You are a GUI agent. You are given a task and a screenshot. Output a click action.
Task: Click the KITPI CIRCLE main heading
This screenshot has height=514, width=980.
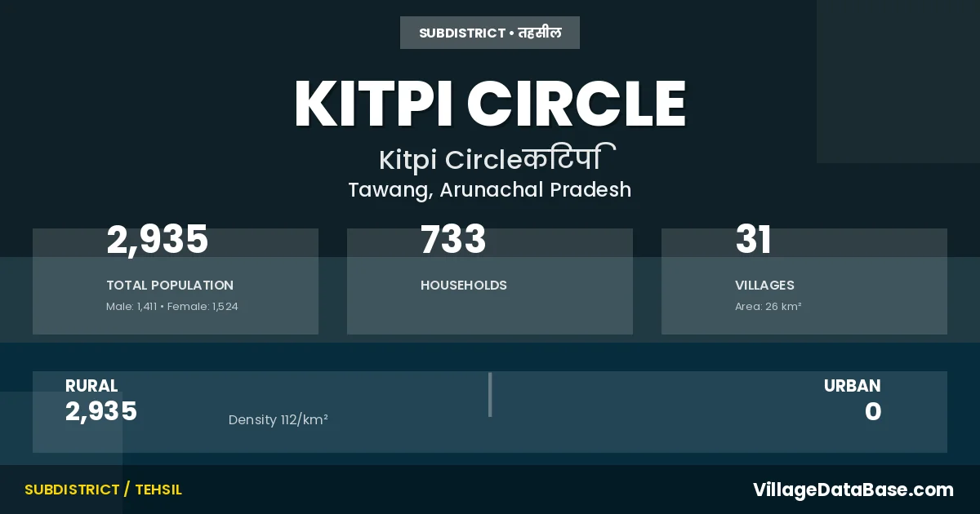tap(490, 104)
